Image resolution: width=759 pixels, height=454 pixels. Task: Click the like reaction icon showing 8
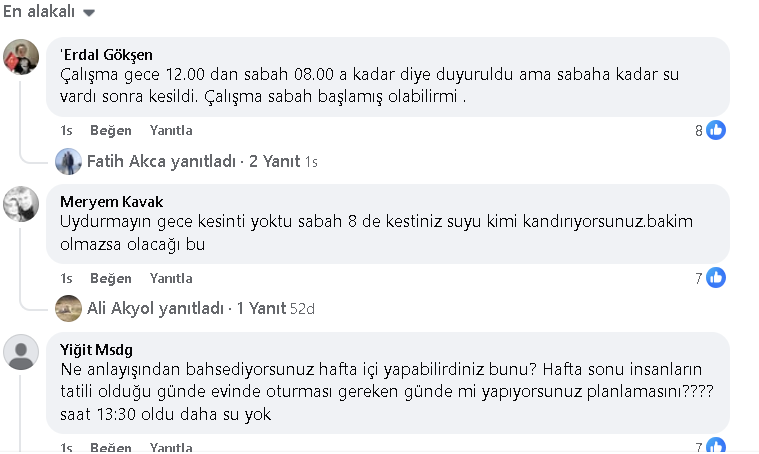point(716,130)
